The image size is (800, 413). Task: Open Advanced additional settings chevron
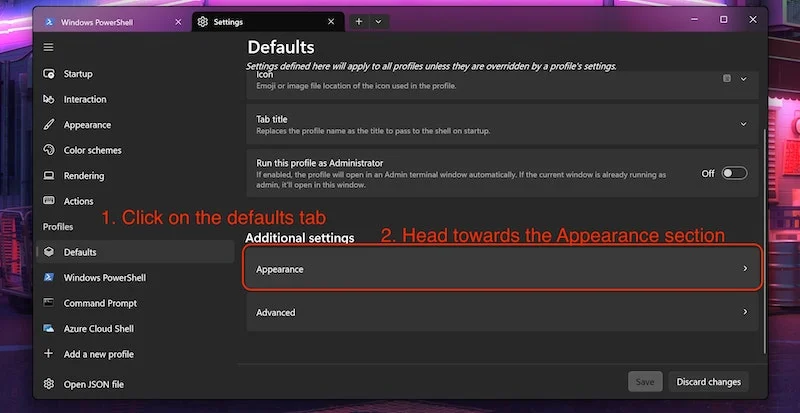tap(745, 312)
